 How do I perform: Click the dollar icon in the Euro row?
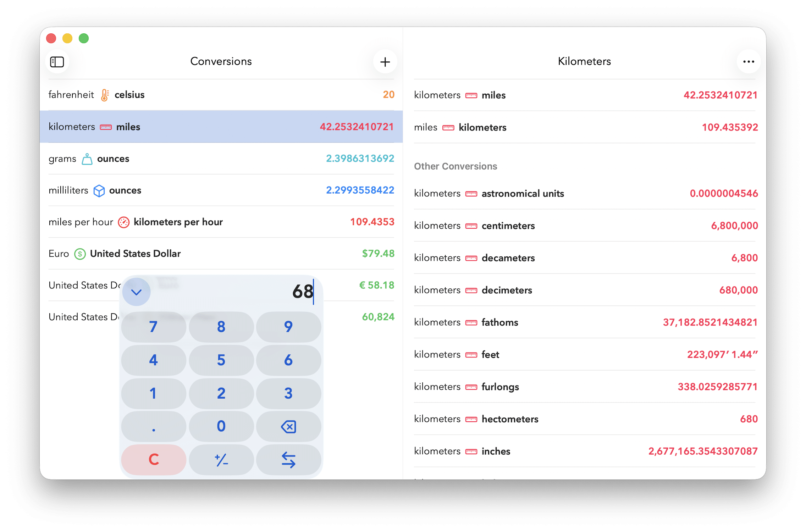[x=80, y=254]
